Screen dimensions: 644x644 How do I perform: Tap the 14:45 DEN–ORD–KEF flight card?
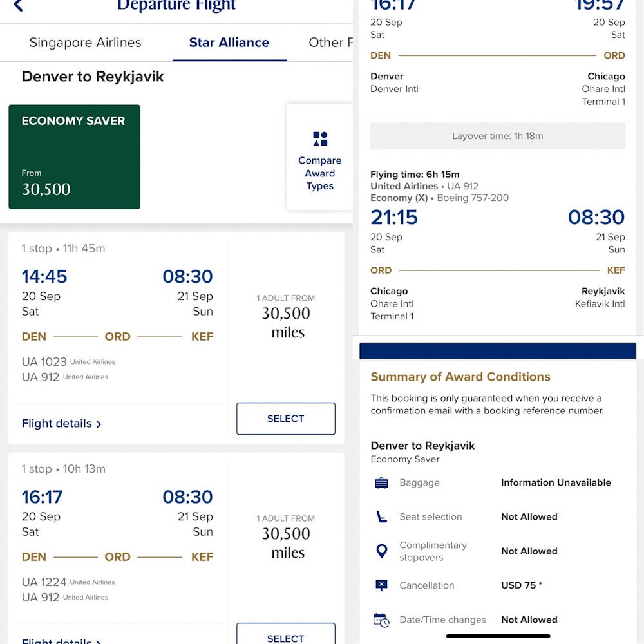(x=117, y=316)
